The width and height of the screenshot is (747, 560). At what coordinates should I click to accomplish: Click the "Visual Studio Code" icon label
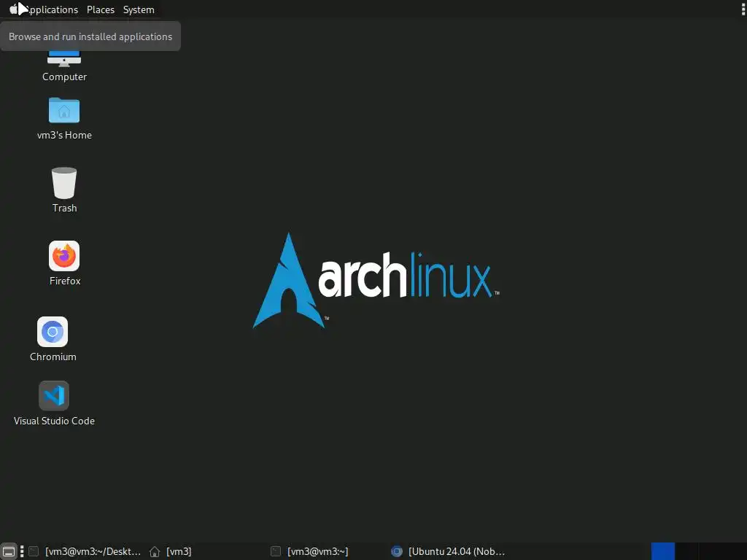pos(54,421)
